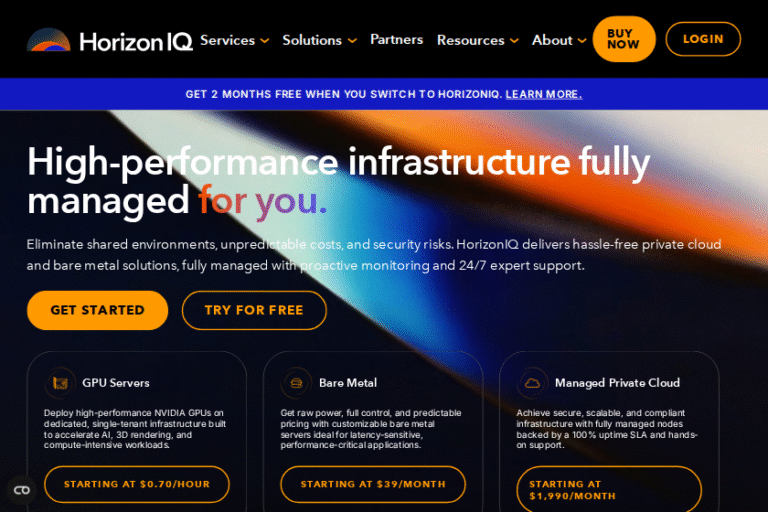This screenshot has width=768, height=512.
Task: Click the Login button
Action: (703, 39)
